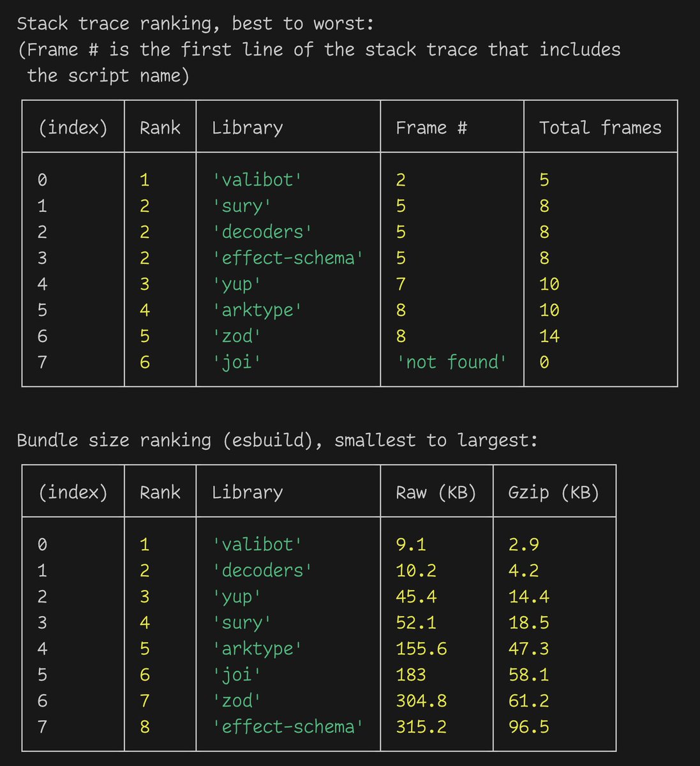
Task: Click 'the script name)' note line
Action: 108,76
